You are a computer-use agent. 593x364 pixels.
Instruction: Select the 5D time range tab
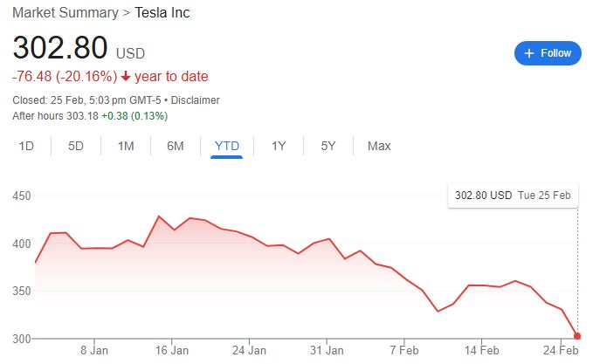76,146
